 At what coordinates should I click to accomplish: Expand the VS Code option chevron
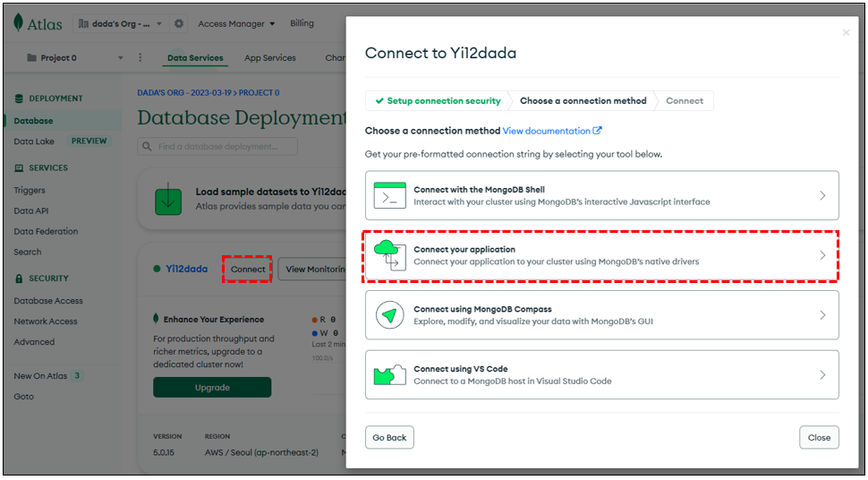click(822, 374)
